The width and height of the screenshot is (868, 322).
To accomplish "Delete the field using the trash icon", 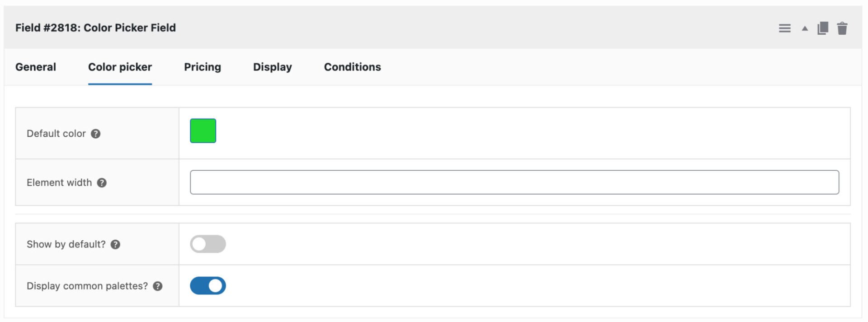I will click(x=843, y=28).
